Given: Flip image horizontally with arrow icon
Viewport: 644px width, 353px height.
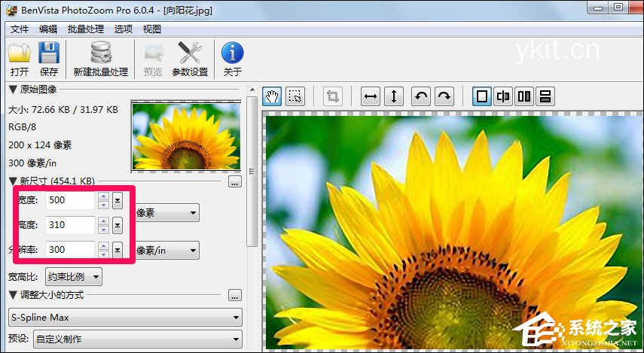Looking at the screenshot, I should point(371,96).
